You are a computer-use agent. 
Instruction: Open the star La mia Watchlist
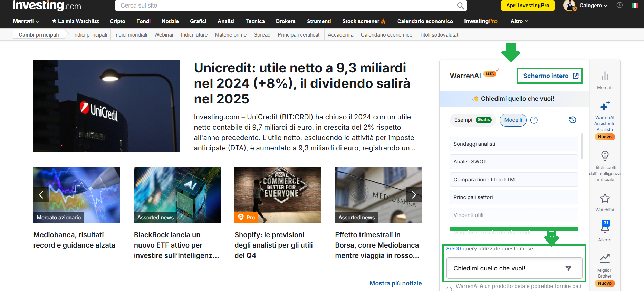click(x=75, y=21)
